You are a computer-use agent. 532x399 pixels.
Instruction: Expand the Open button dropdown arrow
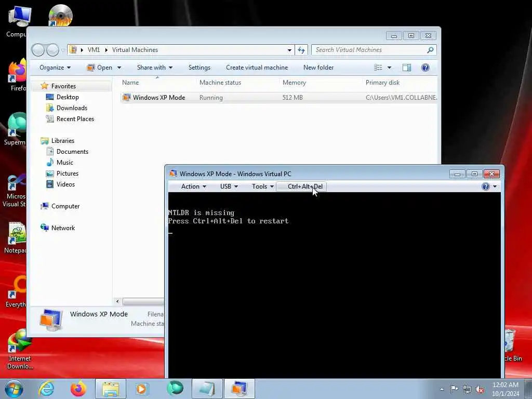point(119,68)
